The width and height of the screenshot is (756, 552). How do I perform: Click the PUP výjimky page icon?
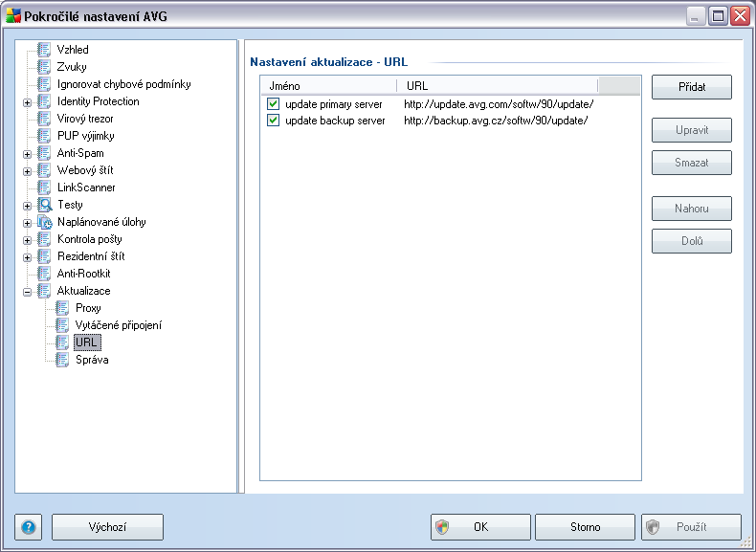tap(44, 136)
